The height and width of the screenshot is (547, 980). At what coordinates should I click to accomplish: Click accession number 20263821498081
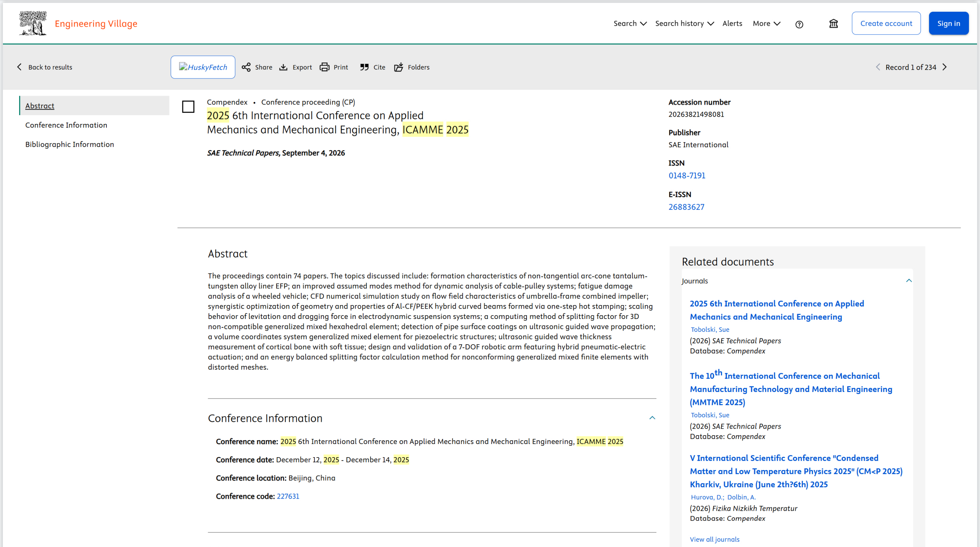696,114
